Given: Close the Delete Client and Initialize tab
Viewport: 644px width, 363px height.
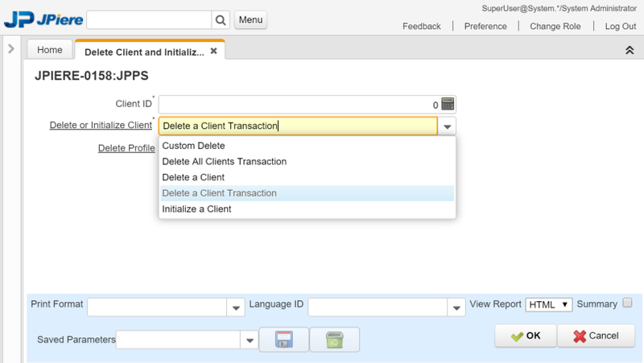Looking at the screenshot, I should (x=213, y=51).
